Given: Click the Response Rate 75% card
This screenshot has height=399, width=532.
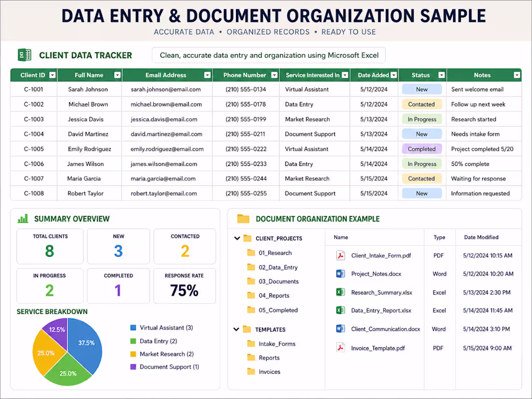Looking at the screenshot, I should pyautogui.click(x=185, y=286).
